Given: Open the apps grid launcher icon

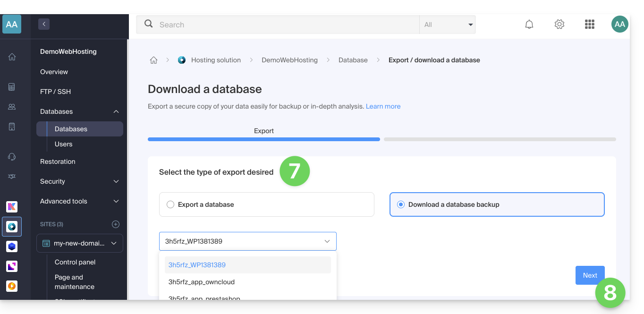Looking at the screenshot, I should [589, 25].
